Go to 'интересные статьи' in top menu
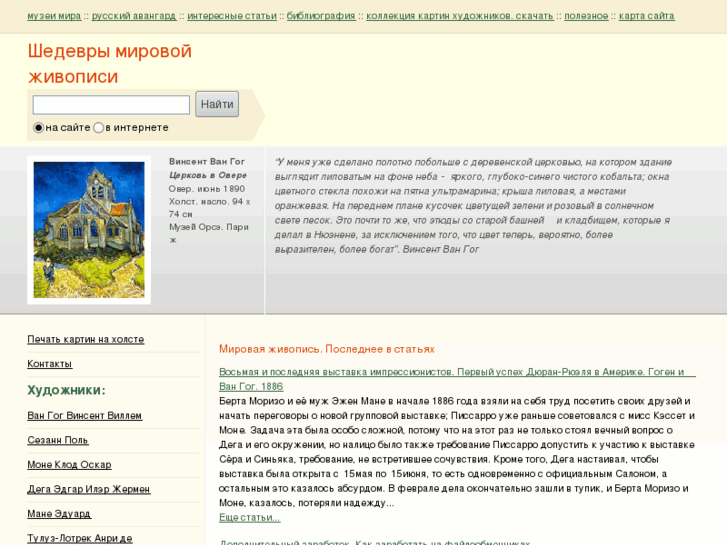727x545 pixels. pyautogui.click(x=232, y=16)
